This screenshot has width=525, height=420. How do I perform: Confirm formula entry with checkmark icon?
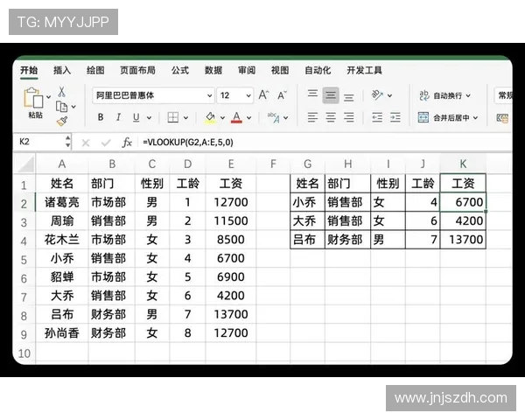point(106,143)
